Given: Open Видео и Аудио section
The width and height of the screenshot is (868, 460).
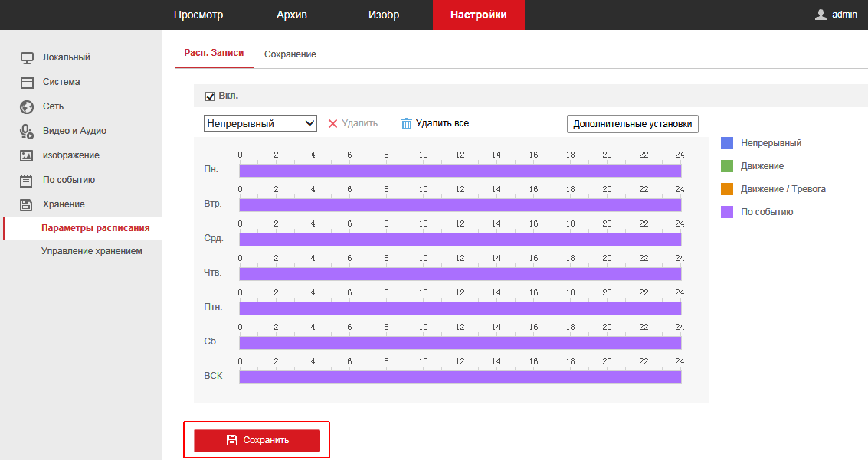Looking at the screenshot, I should point(75,131).
